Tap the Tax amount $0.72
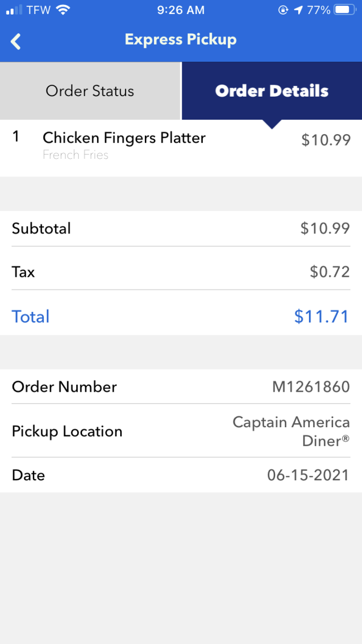 (x=329, y=272)
